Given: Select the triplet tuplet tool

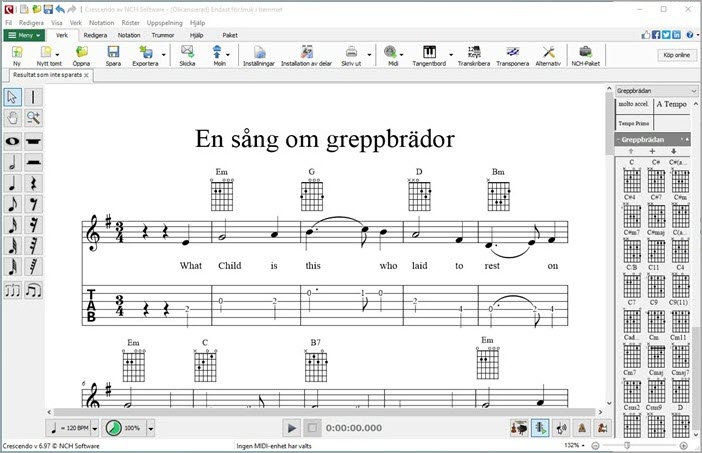Looking at the screenshot, I should coord(13,291).
